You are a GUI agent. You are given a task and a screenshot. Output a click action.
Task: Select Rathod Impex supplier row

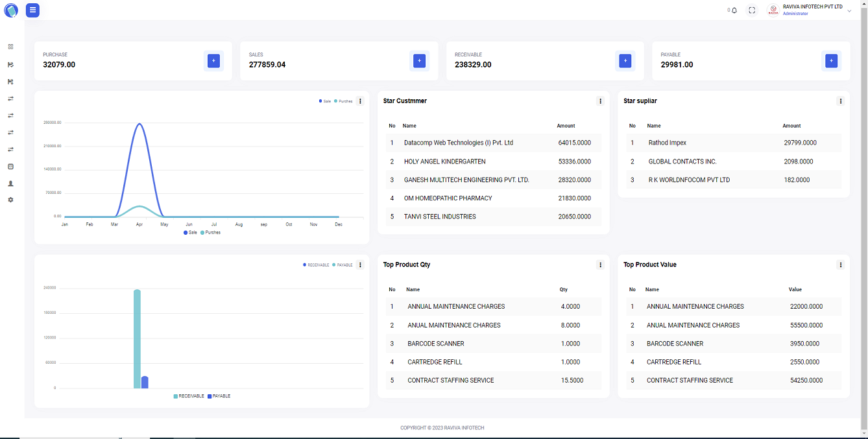coord(734,143)
